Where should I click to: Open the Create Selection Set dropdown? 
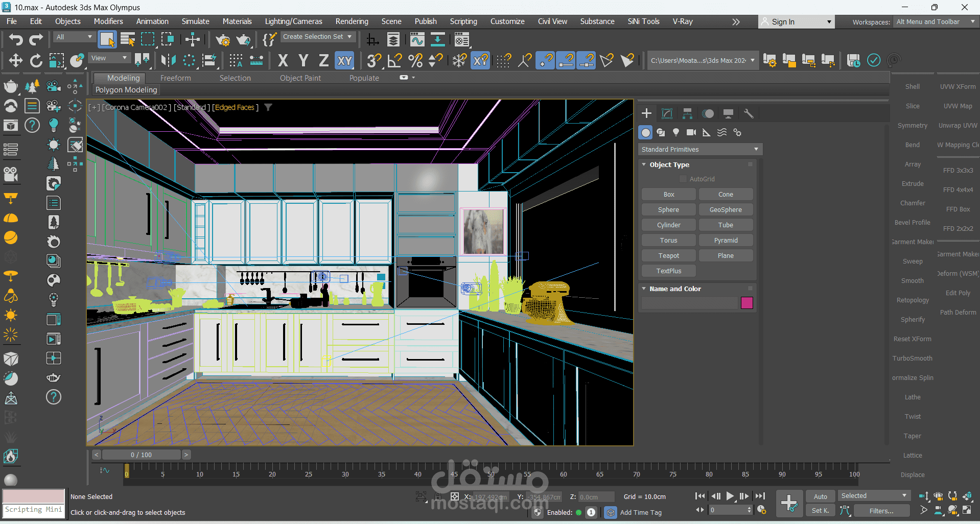point(317,37)
